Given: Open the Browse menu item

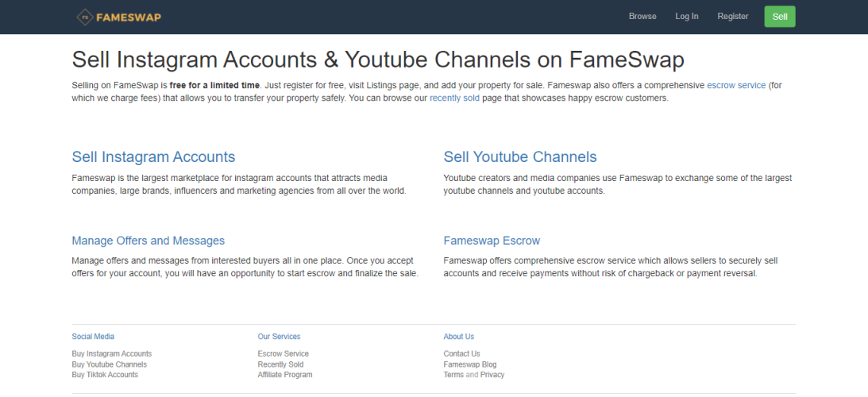Looking at the screenshot, I should click(642, 17).
